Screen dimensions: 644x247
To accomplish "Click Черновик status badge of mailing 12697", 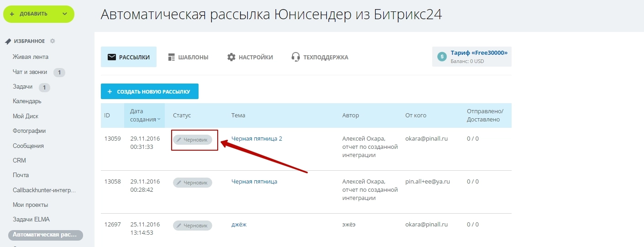I will tap(192, 226).
